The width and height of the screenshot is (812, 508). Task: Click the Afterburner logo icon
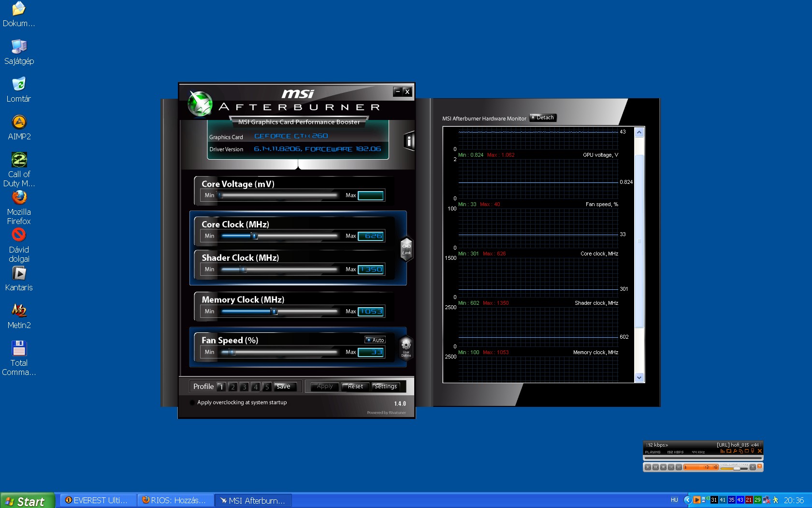pos(200,104)
